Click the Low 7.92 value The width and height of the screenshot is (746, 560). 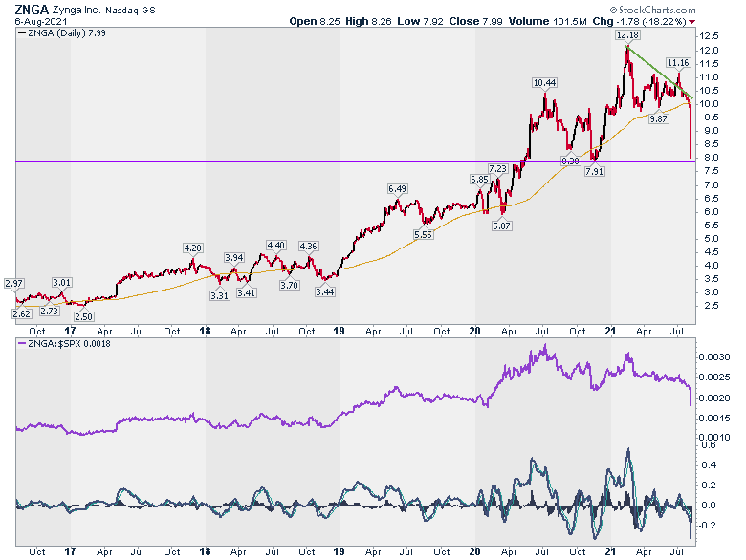click(x=420, y=21)
